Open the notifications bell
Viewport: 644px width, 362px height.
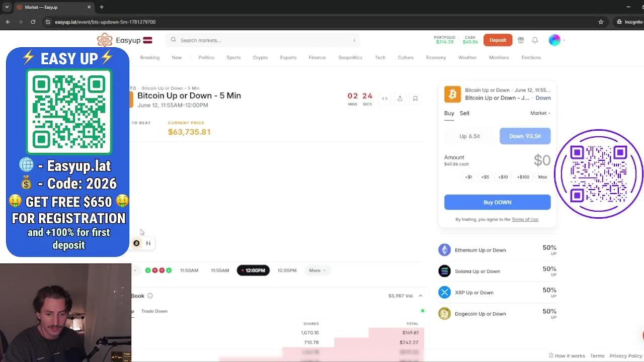[x=535, y=40]
